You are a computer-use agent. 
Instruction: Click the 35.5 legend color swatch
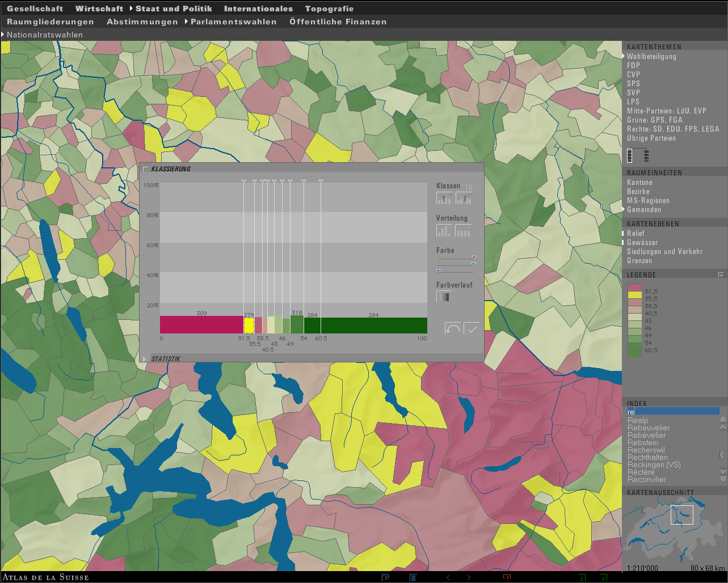click(x=635, y=295)
